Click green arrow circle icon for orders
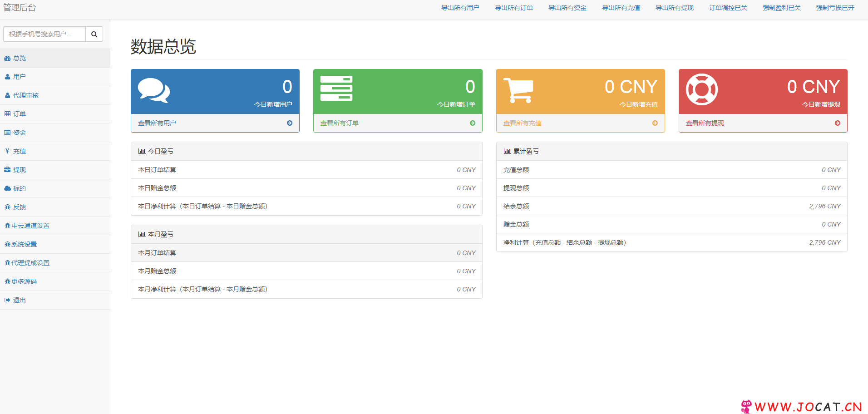This screenshot has height=414, width=868. (473, 123)
